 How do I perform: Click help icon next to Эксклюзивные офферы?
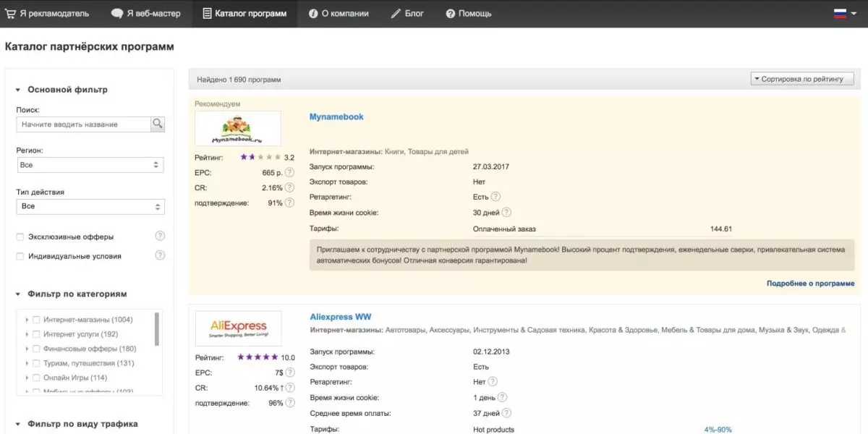click(x=160, y=236)
